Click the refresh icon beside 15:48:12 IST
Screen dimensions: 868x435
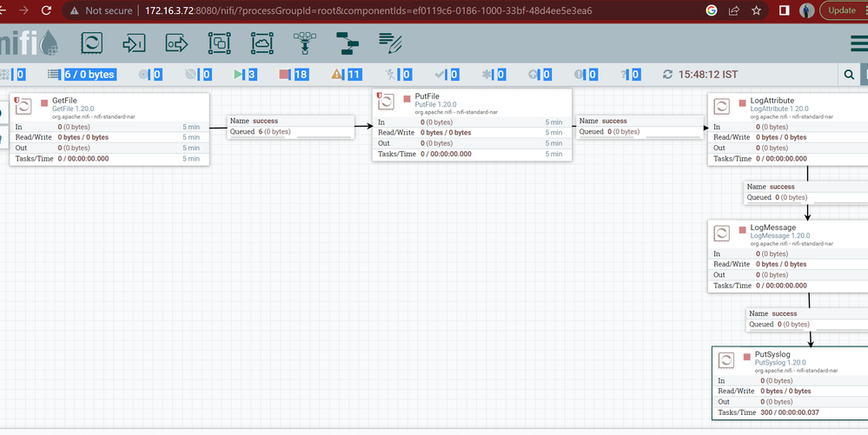coord(667,74)
